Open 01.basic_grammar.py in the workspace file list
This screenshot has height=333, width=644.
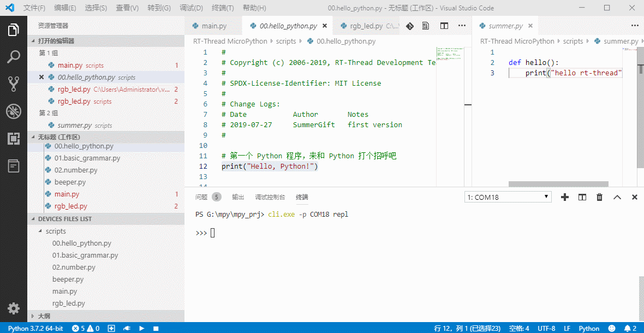pyautogui.click(x=87, y=158)
